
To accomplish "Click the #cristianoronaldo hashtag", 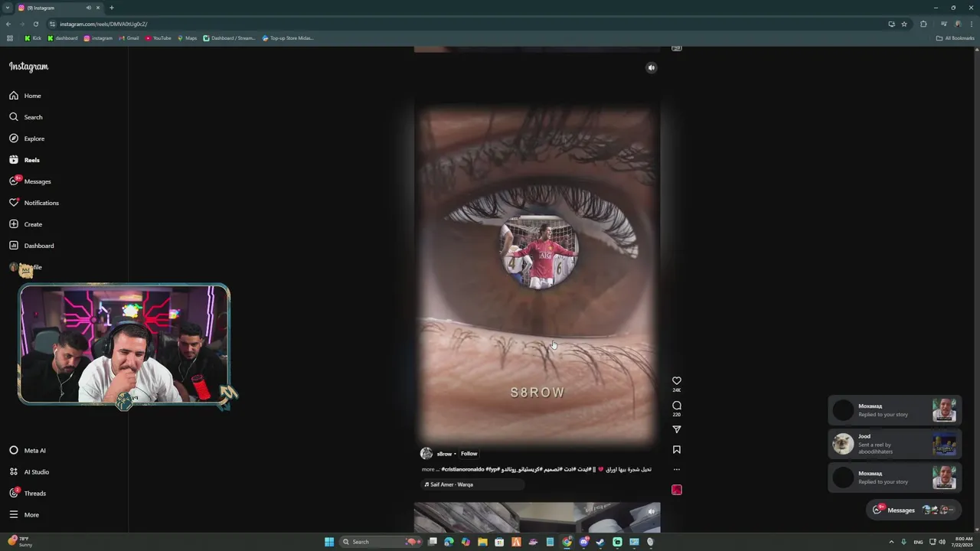I will (463, 469).
